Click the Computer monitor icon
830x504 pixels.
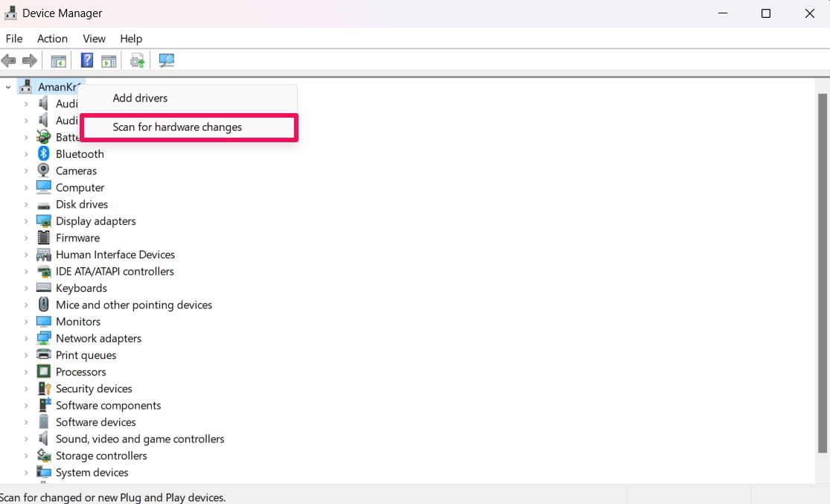pyautogui.click(x=43, y=187)
